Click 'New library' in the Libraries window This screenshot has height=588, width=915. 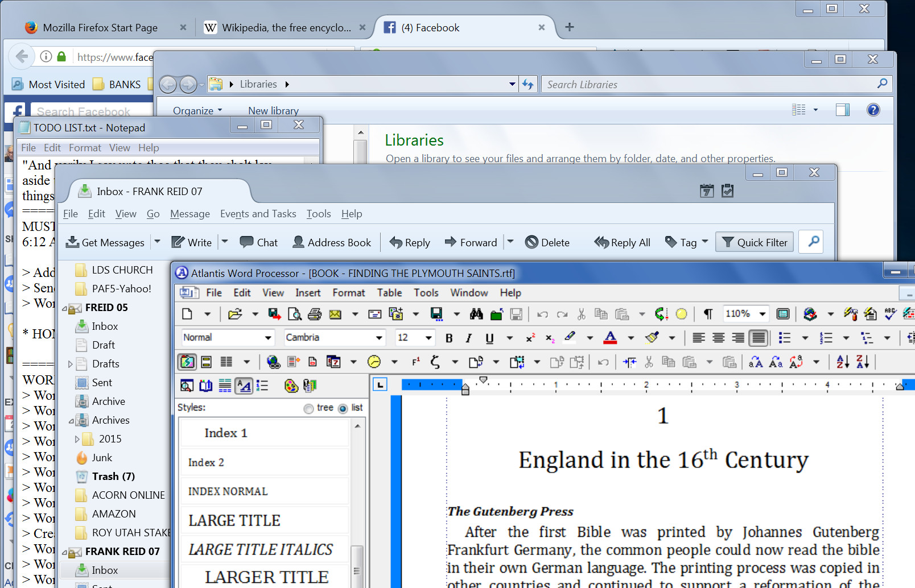[x=273, y=111]
